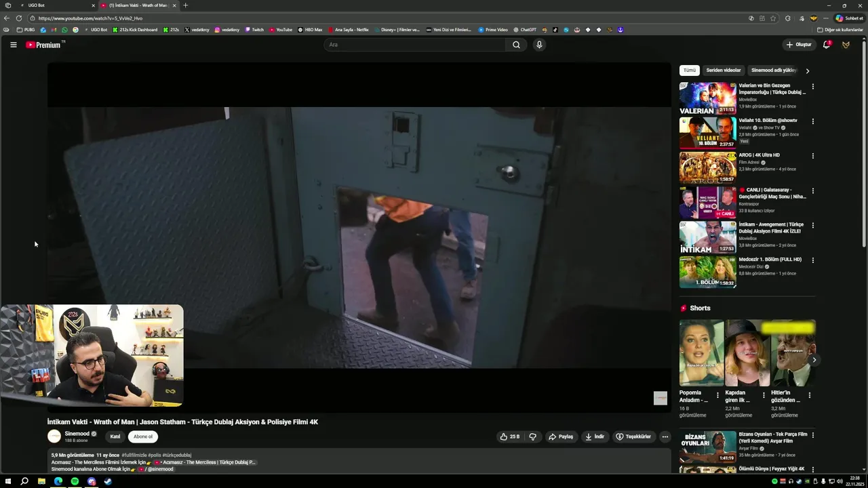868x488 pixels.
Task: Click Oluştur create button
Action: 799,45
